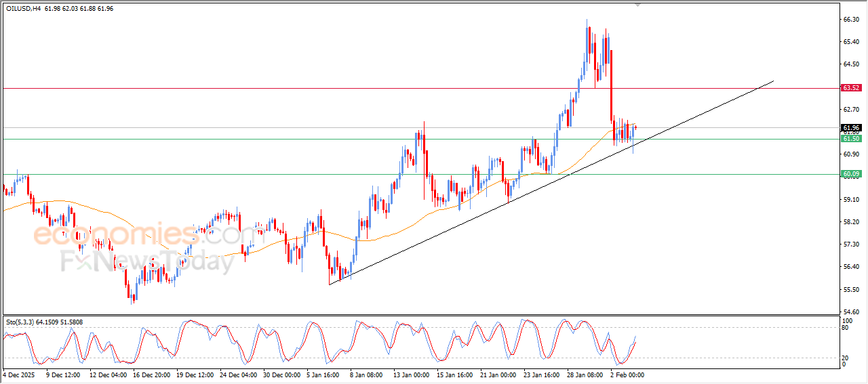Select the red 63.52 price level tag
The height and width of the screenshot is (384, 868).
click(851, 88)
